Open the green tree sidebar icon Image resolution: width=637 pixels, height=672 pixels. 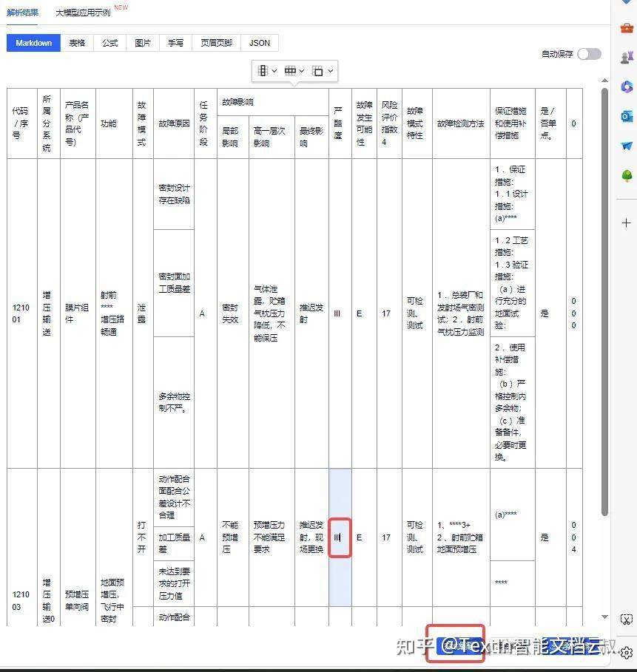(x=627, y=175)
